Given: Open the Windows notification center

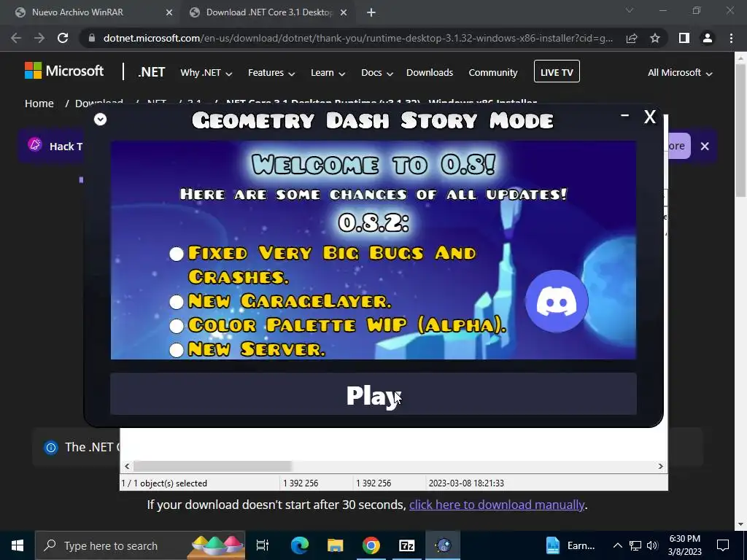Looking at the screenshot, I should (723, 545).
